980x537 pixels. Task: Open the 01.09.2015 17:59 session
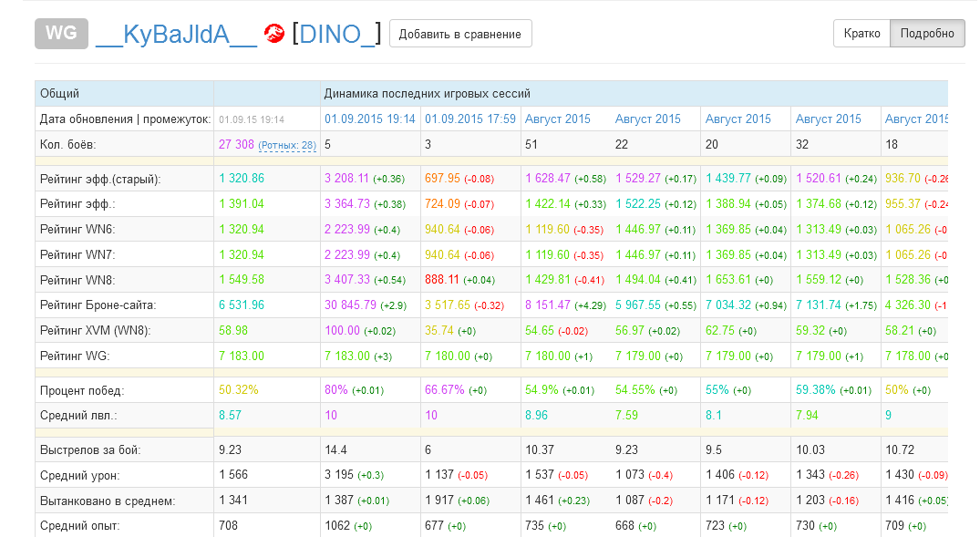pos(469,119)
